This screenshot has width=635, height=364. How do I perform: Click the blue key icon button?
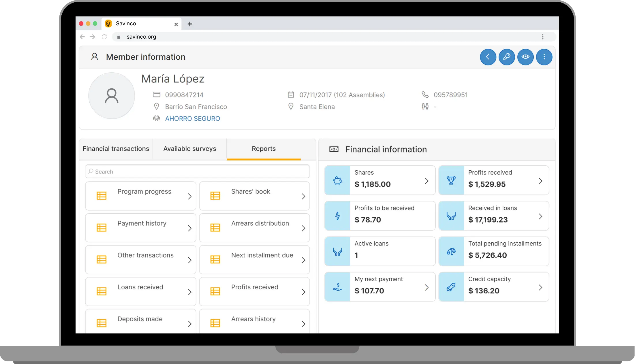[x=507, y=57]
